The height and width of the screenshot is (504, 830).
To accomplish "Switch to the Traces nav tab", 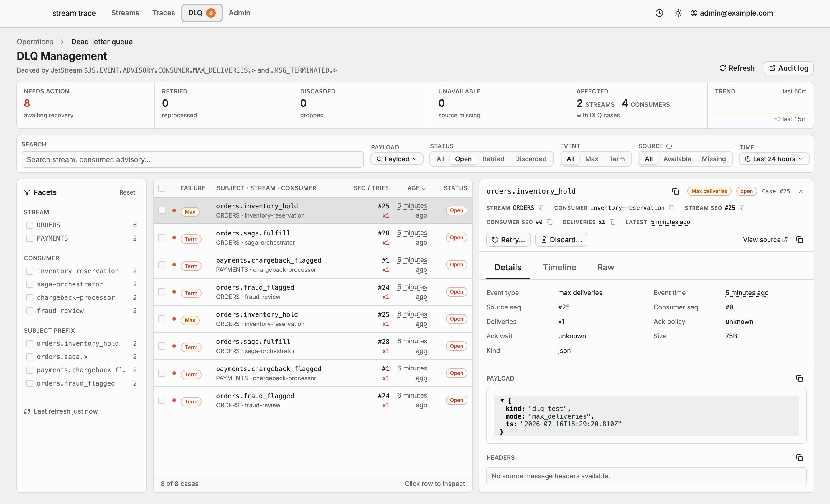I will tap(164, 13).
